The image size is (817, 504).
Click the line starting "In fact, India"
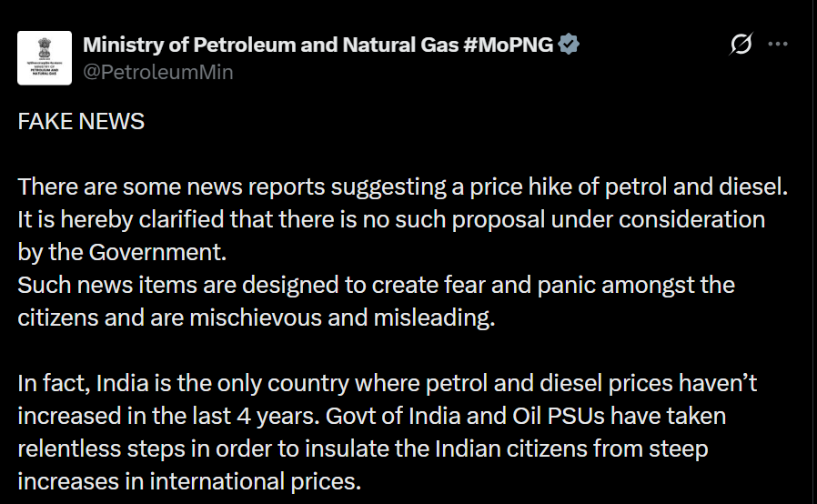point(387,383)
